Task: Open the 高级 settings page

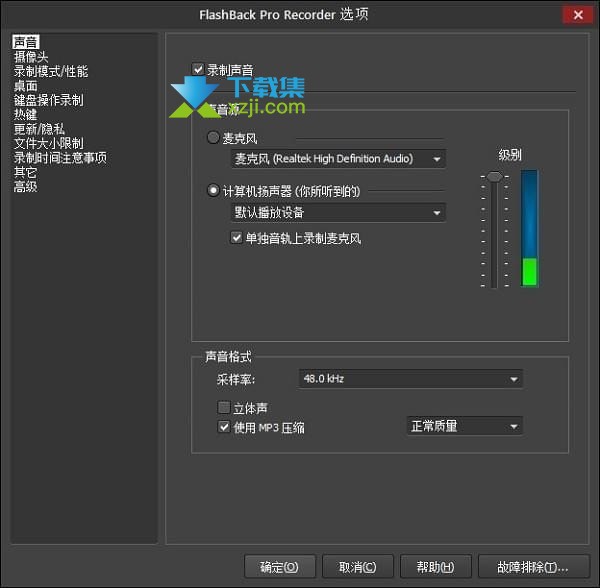Action: point(26,187)
